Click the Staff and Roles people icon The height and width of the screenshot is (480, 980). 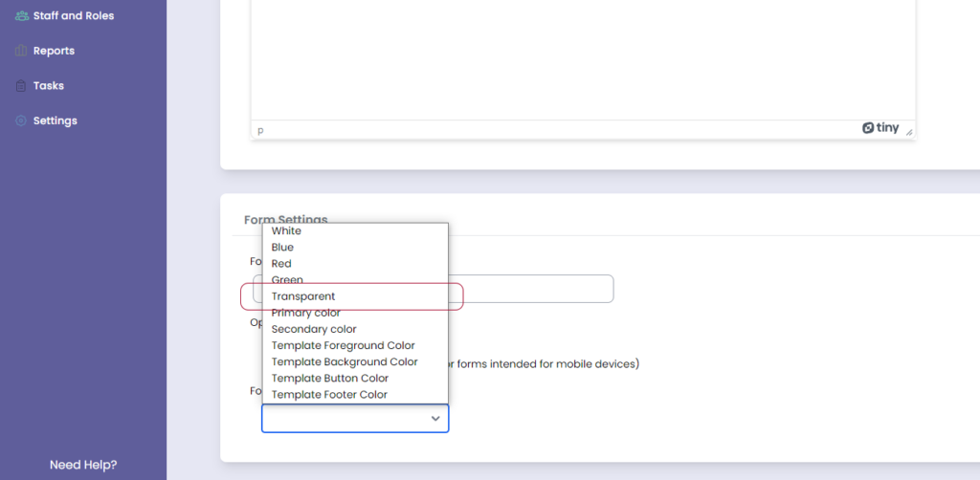(x=21, y=16)
